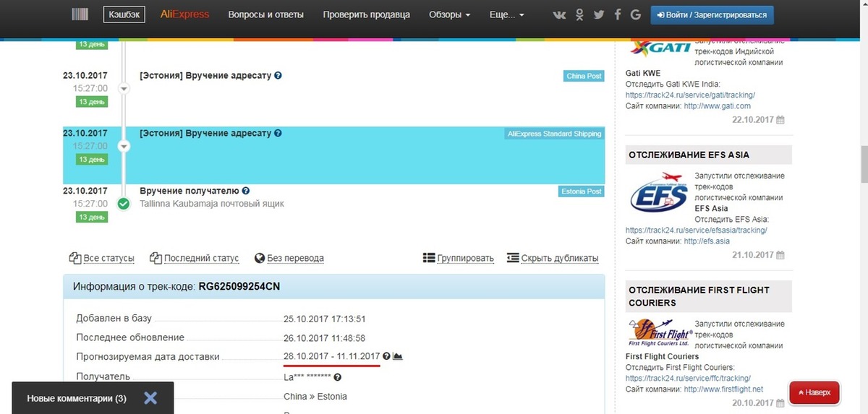Open Вопросы и ответы page

(x=265, y=14)
